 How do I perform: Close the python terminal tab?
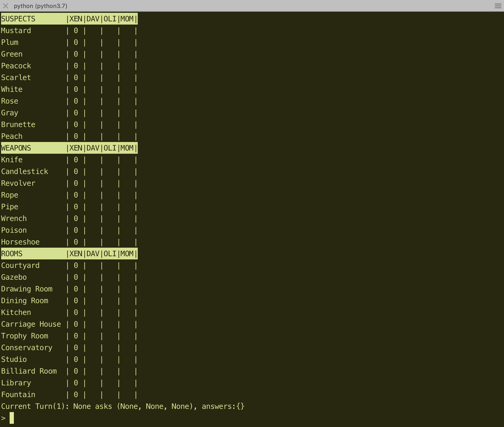click(5, 6)
